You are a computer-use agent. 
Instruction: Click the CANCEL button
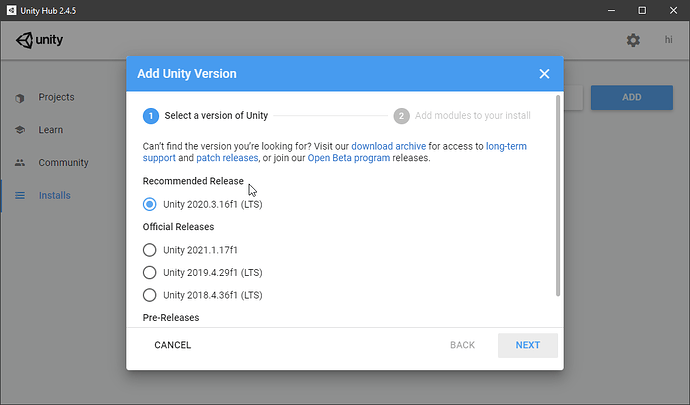[172, 345]
